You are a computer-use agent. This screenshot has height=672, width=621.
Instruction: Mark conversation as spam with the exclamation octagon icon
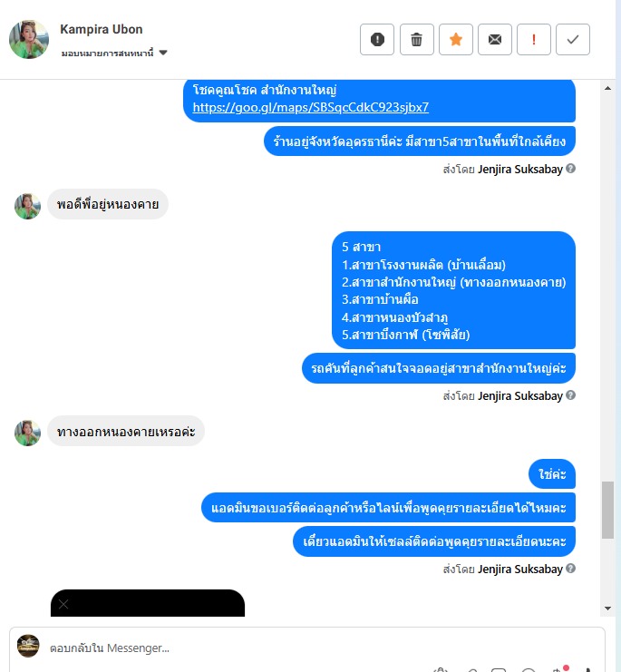click(x=377, y=39)
